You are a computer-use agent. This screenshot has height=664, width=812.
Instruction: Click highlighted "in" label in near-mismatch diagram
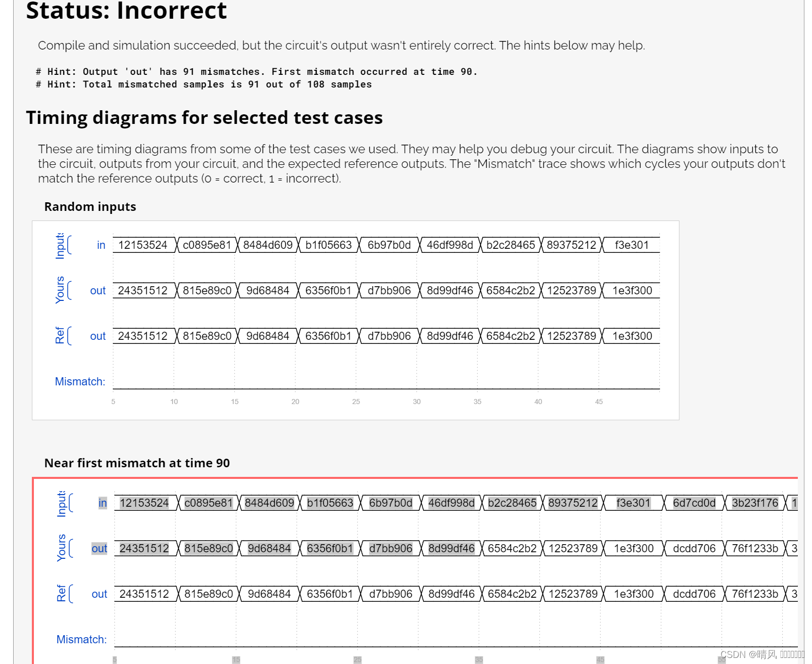click(103, 503)
